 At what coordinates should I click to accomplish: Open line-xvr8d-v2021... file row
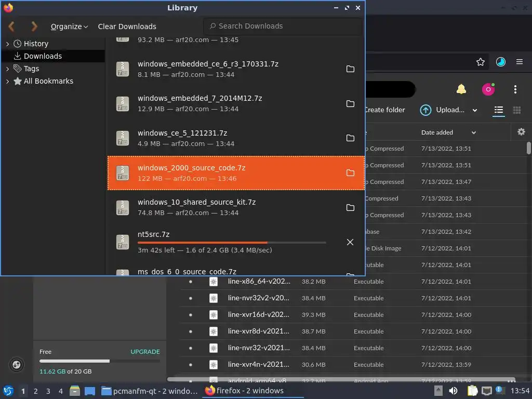[353, 331]
